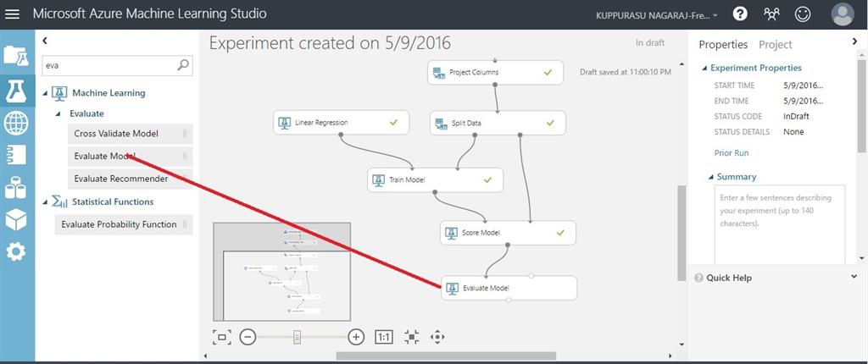Collapse the module palette with left chevron
868x364 pixels.
tap(45, 41)
